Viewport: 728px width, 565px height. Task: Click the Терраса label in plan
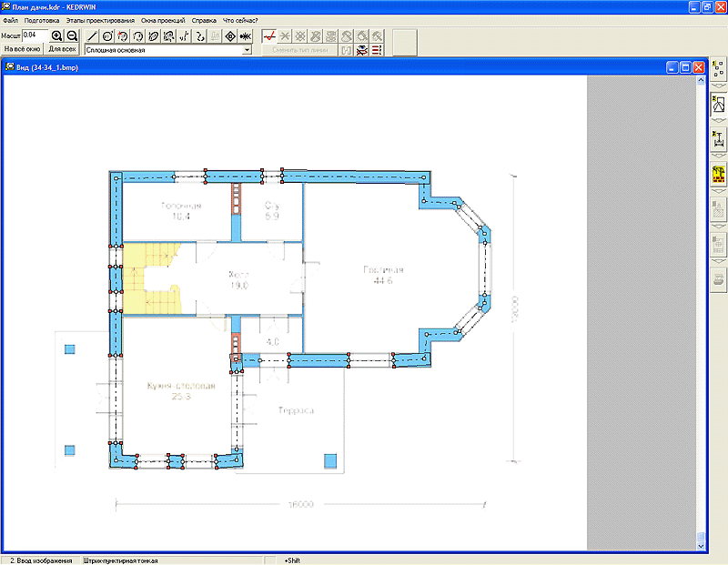point(296,410)
